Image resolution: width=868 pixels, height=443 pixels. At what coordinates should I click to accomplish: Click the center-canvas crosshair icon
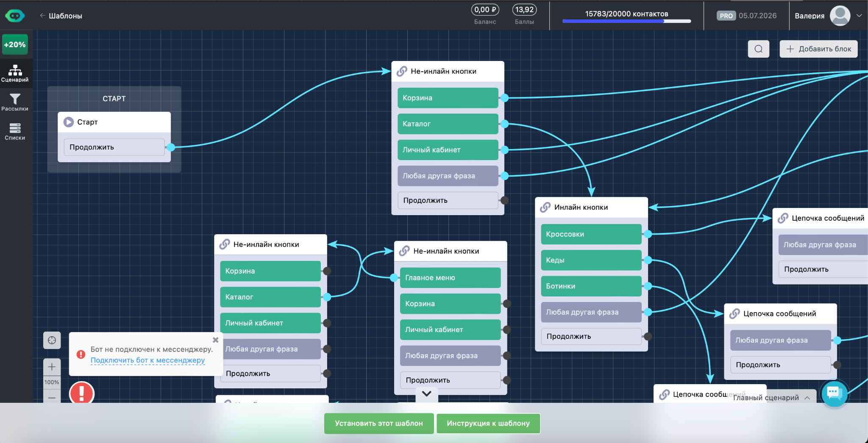tap(52, 340)
